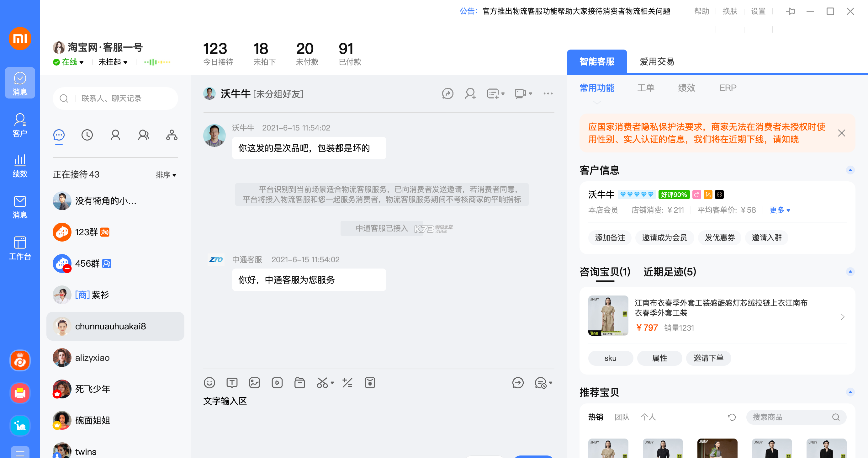Open the 工作台 sidebar section
This screenshot has width=868, height=458.
[20, 248]
